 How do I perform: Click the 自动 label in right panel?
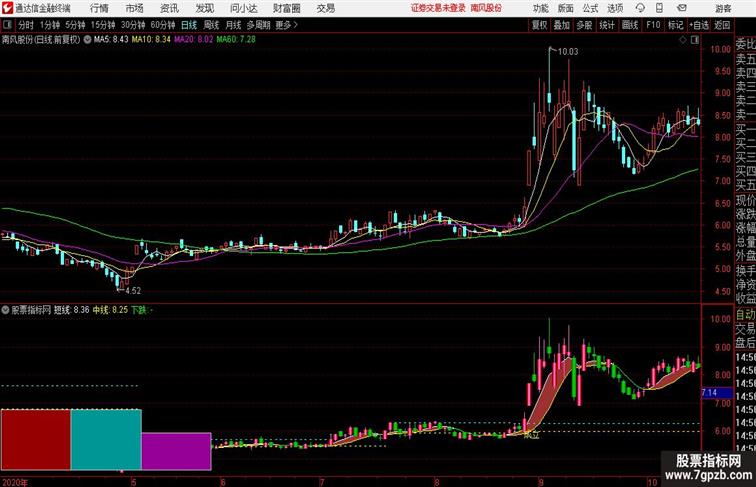coord(745,315)
